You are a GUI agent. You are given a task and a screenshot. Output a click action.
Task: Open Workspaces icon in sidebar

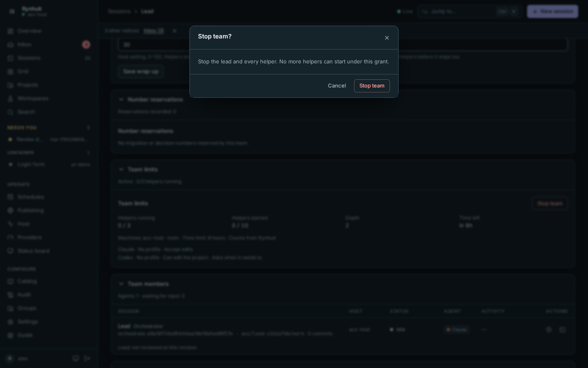[11, 99]
